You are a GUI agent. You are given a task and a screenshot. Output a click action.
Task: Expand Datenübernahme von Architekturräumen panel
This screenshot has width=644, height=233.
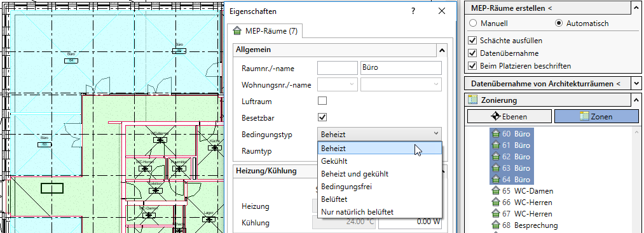pyautogui.click(x=636, y=84)
